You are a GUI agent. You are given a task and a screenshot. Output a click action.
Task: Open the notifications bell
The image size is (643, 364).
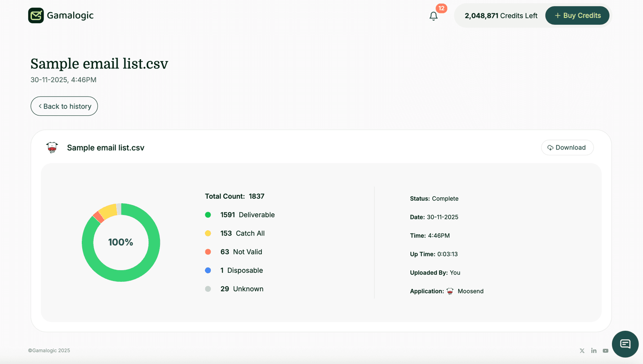click(x=433, y=16)
